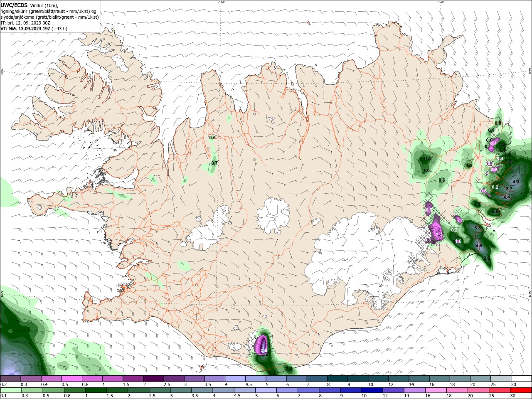Click the '4.0' precipitation value off the east coast
The height and width of the screenshot is (399, 532).
tap(516, 182)
